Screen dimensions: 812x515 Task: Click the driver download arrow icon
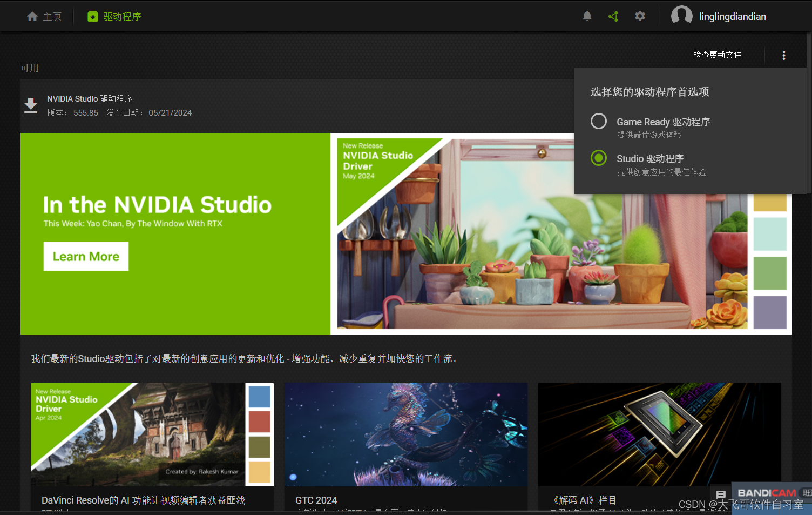[31, 105]
